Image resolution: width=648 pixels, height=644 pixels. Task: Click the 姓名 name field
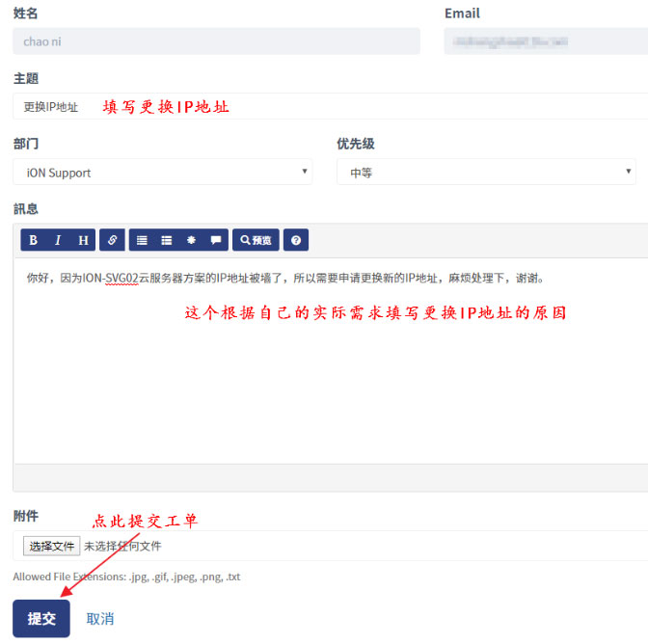[x=216, y=41]
